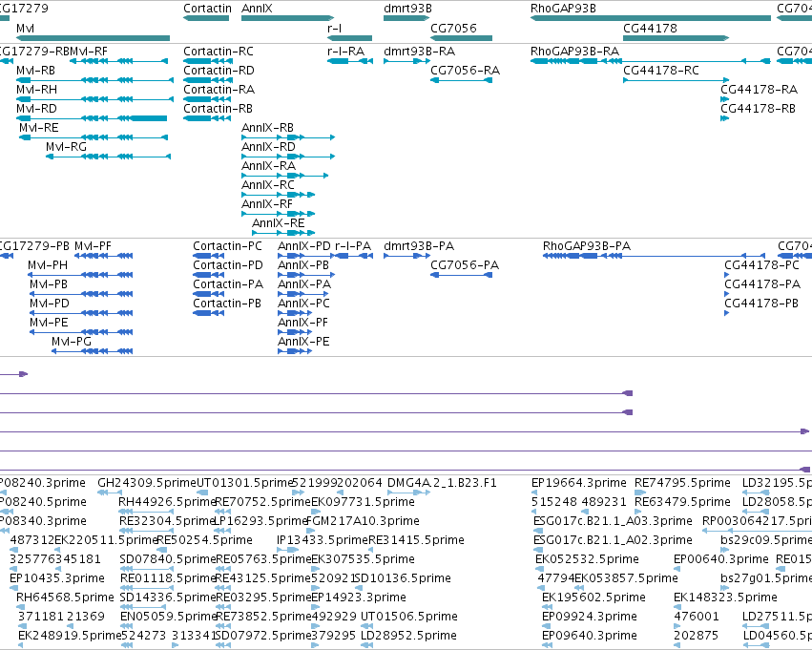This screenshot has width=812, height=650.
Task: Select the AnnIX-RD transcript label
Action: point(268,147)
